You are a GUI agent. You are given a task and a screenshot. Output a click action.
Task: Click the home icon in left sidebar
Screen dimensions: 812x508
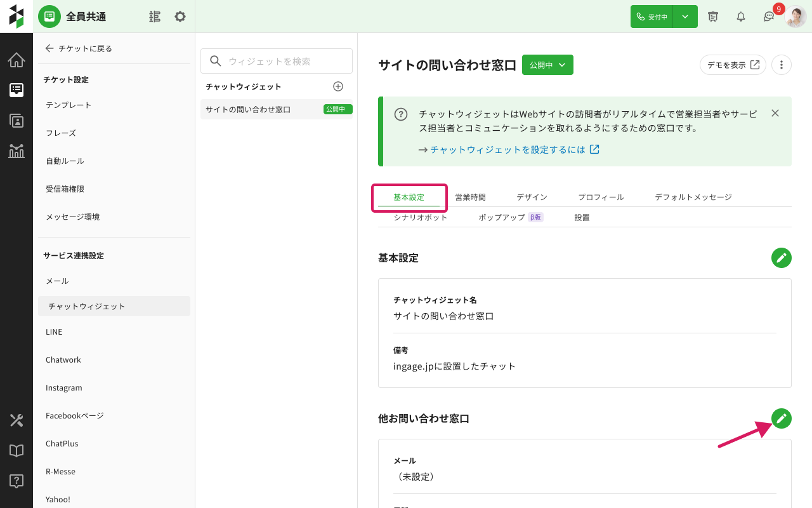click(x=16, y=60)
